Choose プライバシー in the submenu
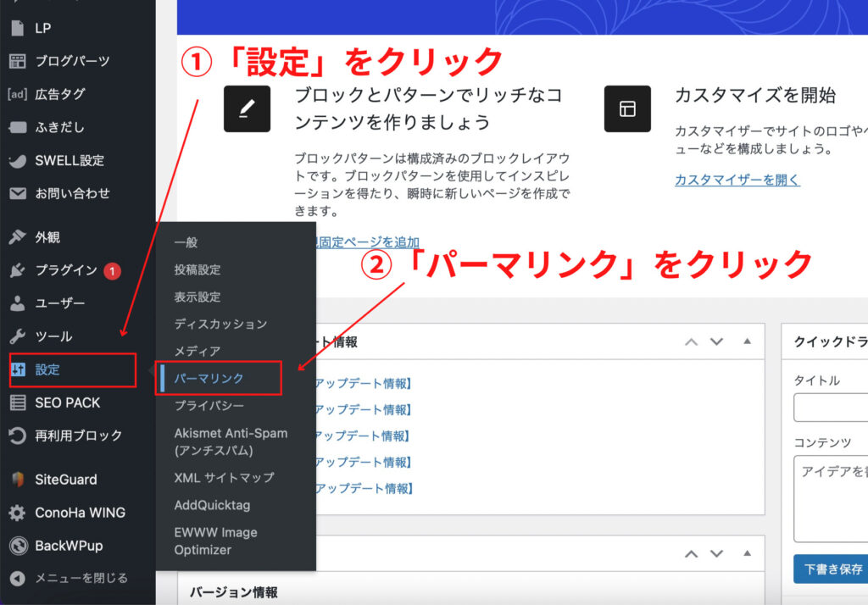 coord(209,406)
